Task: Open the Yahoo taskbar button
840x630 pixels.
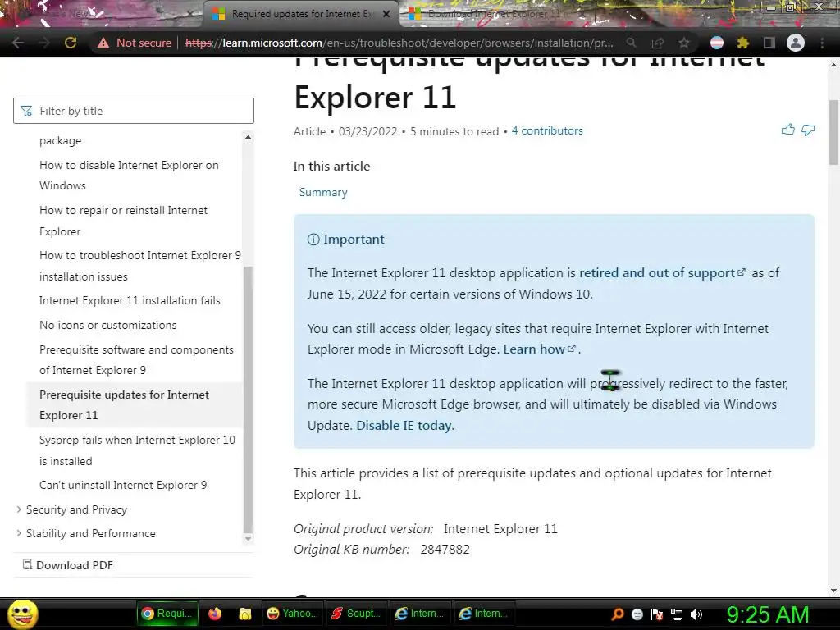Action: point(292,614)
